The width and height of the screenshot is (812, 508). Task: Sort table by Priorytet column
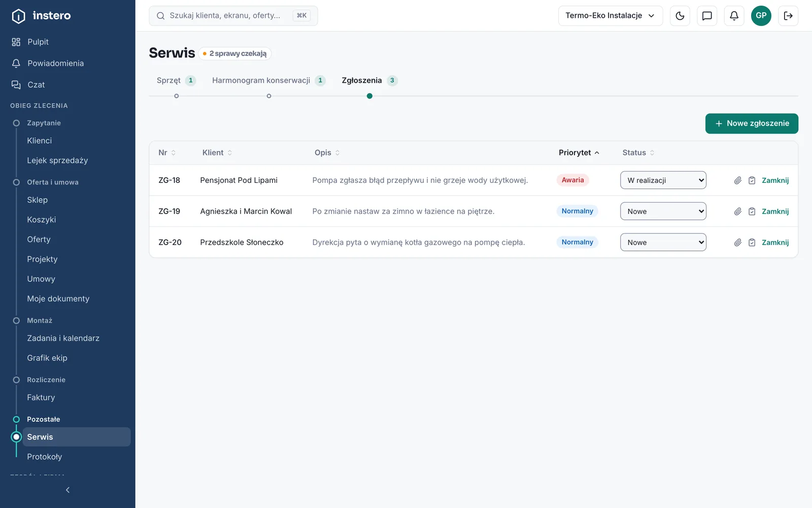click(x=579, y=152)
